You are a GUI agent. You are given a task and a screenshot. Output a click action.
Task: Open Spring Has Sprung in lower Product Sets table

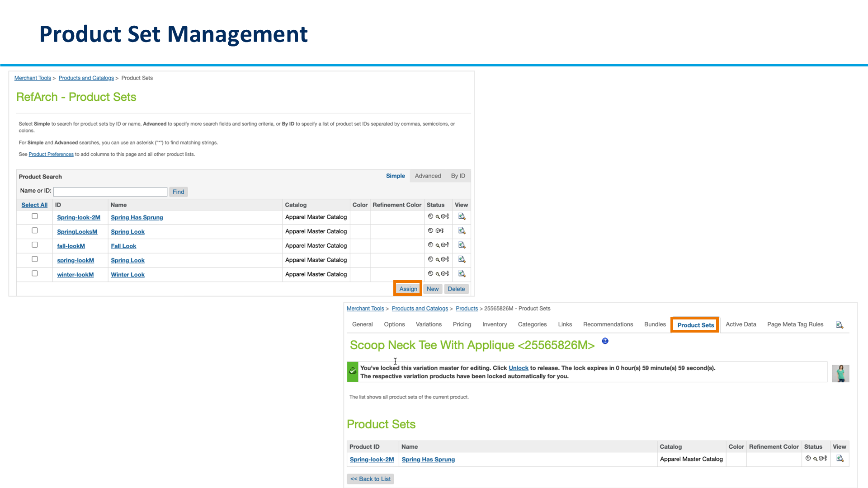point(428,460)
